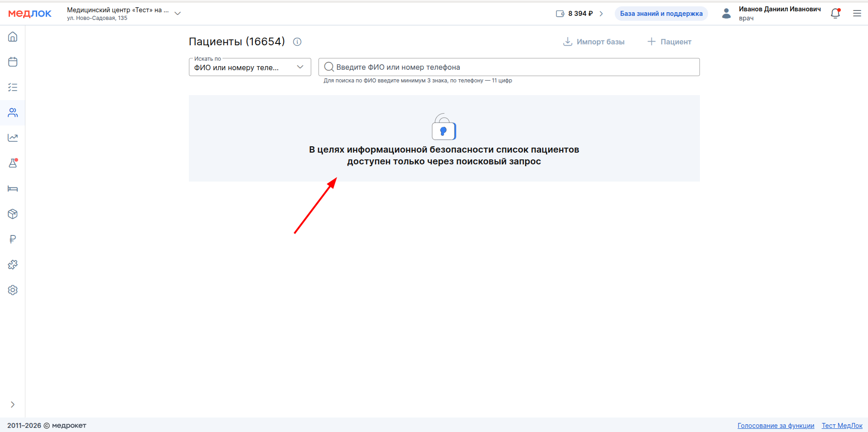Screen dimensions: 868x432
Task: Open the home icon in sidebar
Action: click(13, 37)
